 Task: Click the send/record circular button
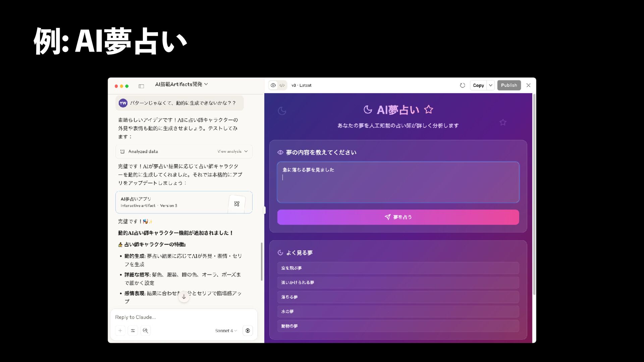248,330
